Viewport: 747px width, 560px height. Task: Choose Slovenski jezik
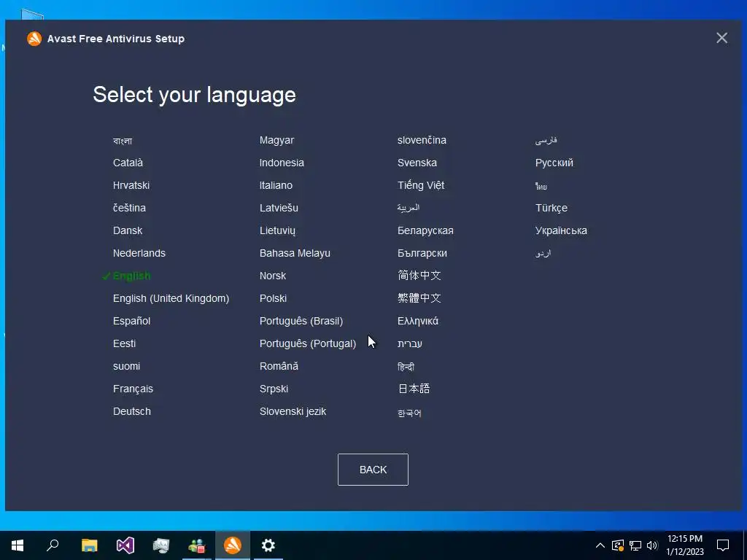[293, 411]
